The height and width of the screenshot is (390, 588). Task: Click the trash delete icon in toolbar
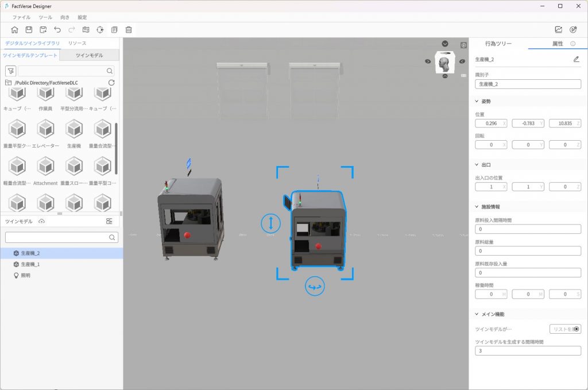[129, 30]
